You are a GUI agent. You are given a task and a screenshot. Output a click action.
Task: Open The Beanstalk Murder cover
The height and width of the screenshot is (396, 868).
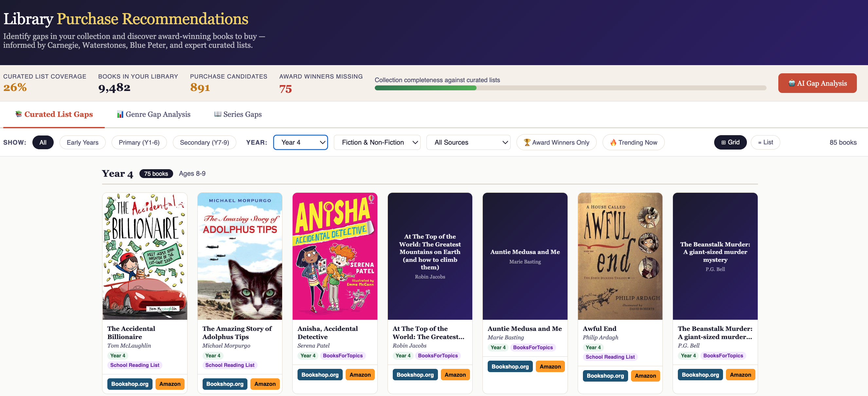pos(715,256)
